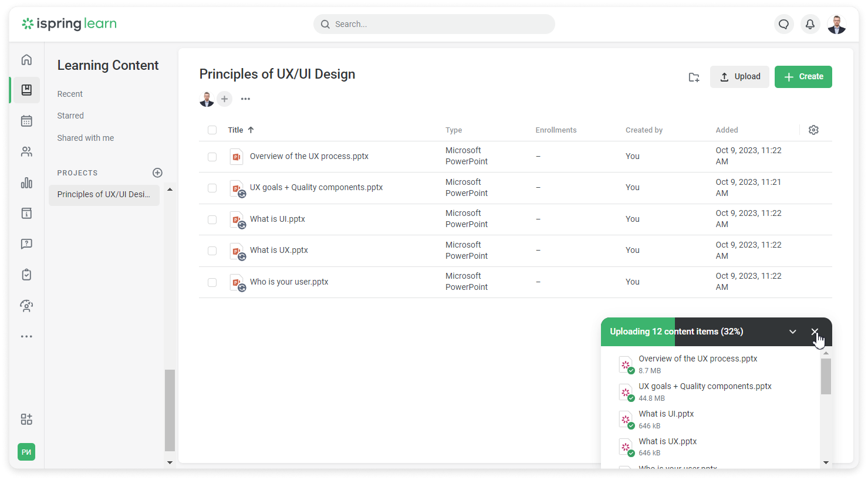Open the chat messages icon
This screenshot has width=868, height=480.
(783, 24)
